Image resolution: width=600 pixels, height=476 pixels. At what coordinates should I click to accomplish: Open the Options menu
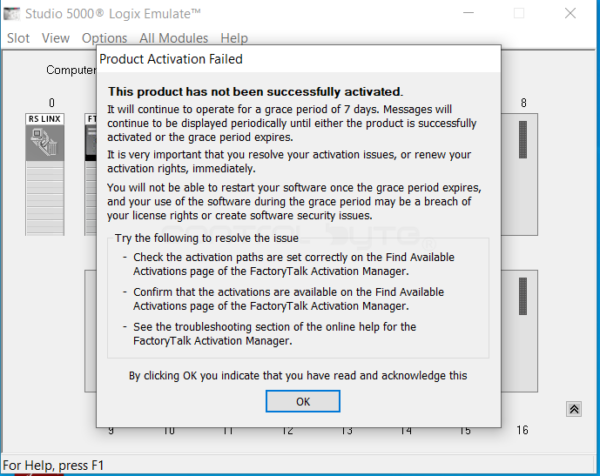(x=104, y=38)
